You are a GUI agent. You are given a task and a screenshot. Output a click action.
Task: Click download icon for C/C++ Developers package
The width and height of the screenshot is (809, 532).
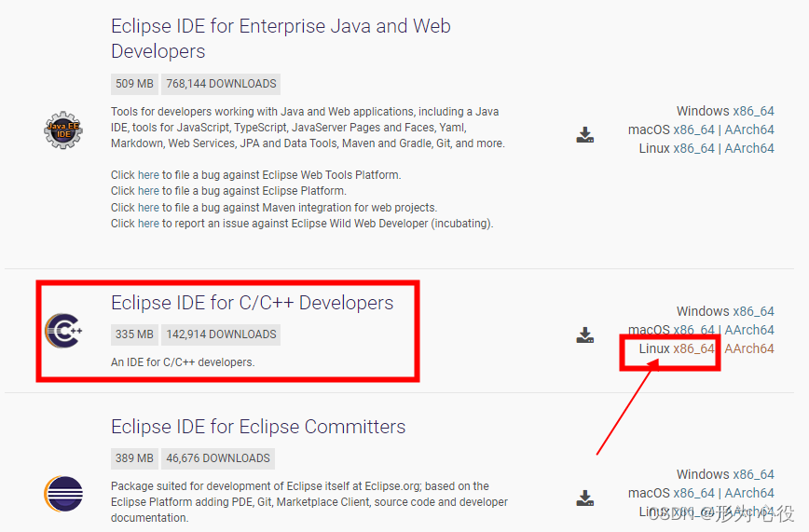[x=585, y=334]
